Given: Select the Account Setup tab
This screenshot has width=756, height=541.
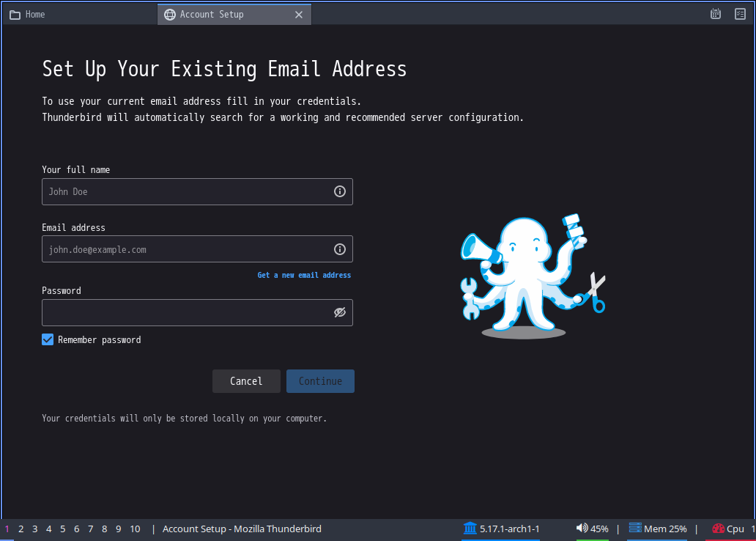Looking at the screenshot, I should [234, 15].
